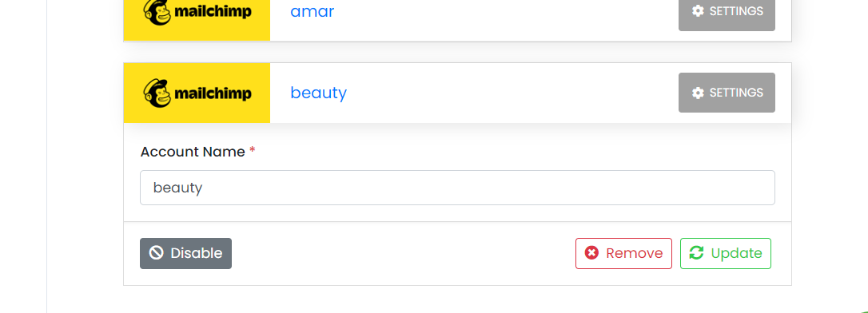The width and height of the screenshot is (868, 313).
Task: Click the Mailchimp monkey icon beside amar
Action: coord(157,11)
